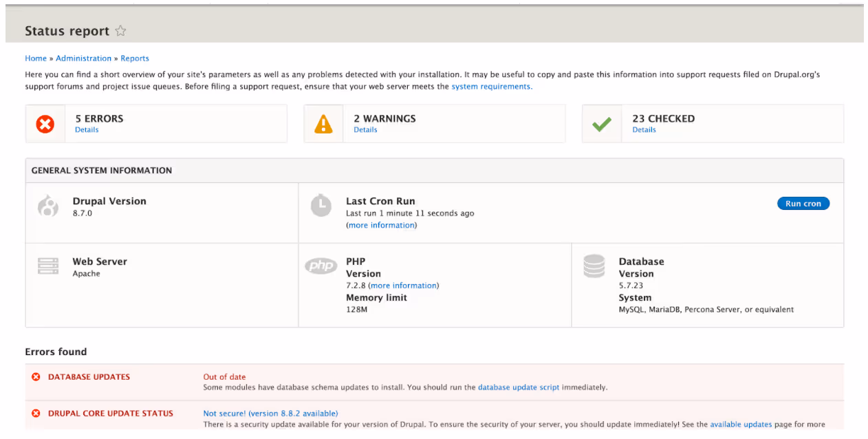Click the Drupal drop logo icon
Image resolution: width=868 pixels, height=439 pixels.
(48, 206)
